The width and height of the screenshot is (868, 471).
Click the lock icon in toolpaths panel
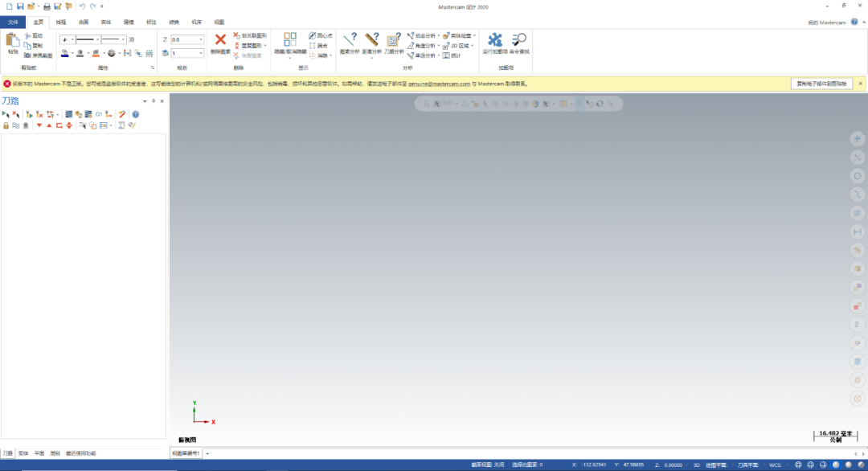click(6, 125)
